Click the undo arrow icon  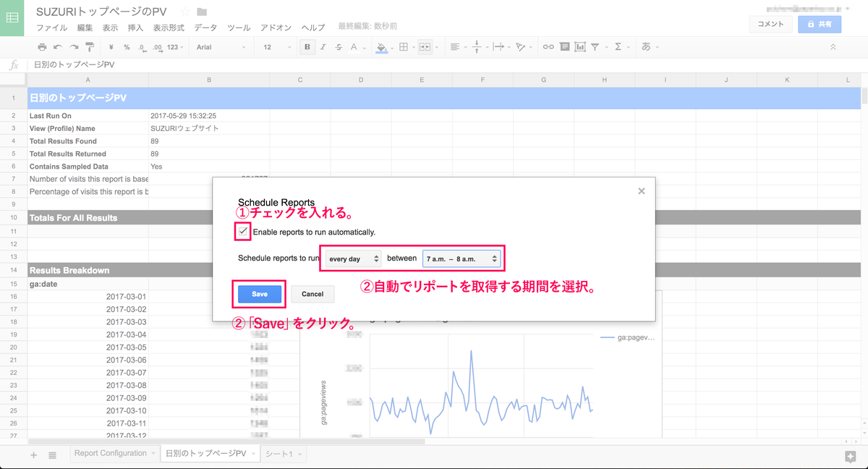coord(57,47)
